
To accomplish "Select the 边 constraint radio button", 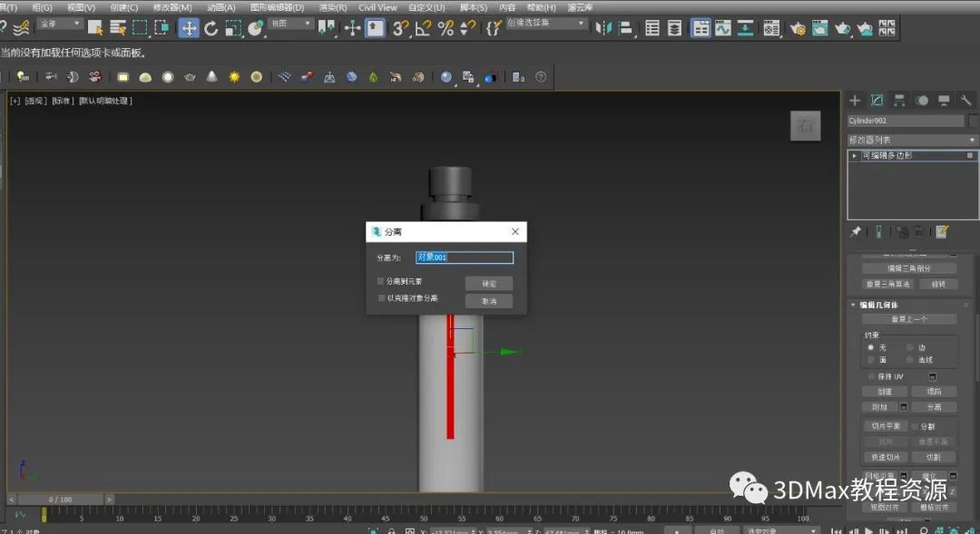I will [910, 347].
